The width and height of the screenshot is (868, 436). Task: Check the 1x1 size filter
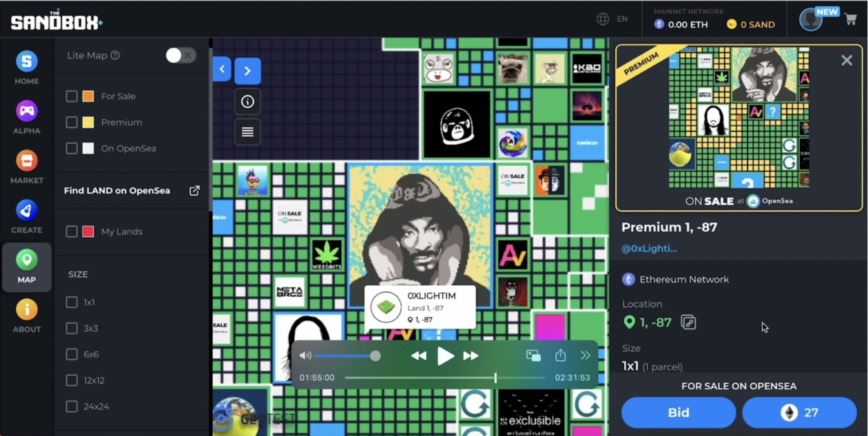[x=72, y=302]
